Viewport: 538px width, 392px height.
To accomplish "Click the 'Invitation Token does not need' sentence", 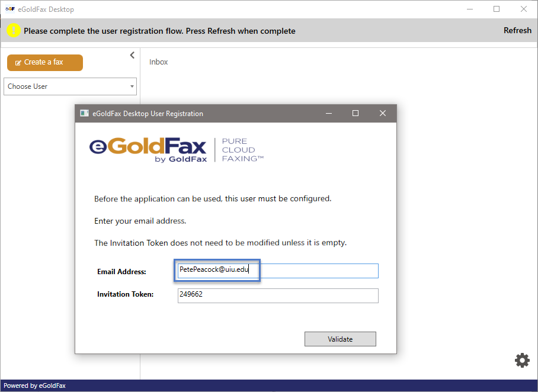I will [220, 243].
